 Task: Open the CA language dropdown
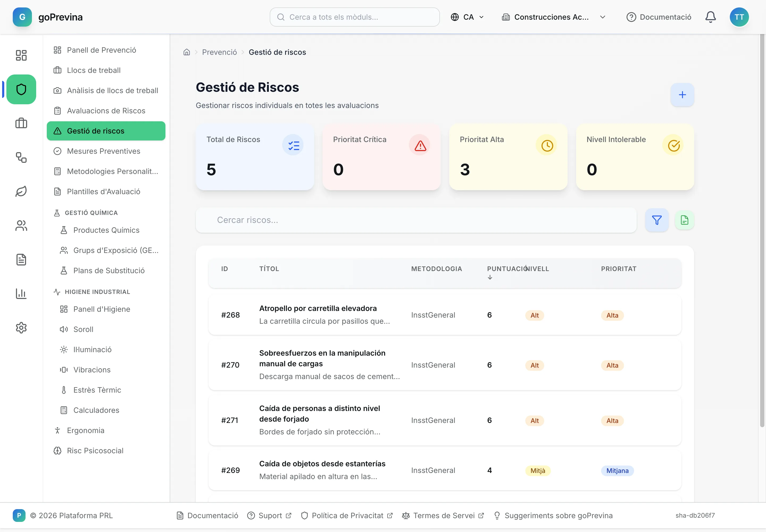click(x=467, y=17)
